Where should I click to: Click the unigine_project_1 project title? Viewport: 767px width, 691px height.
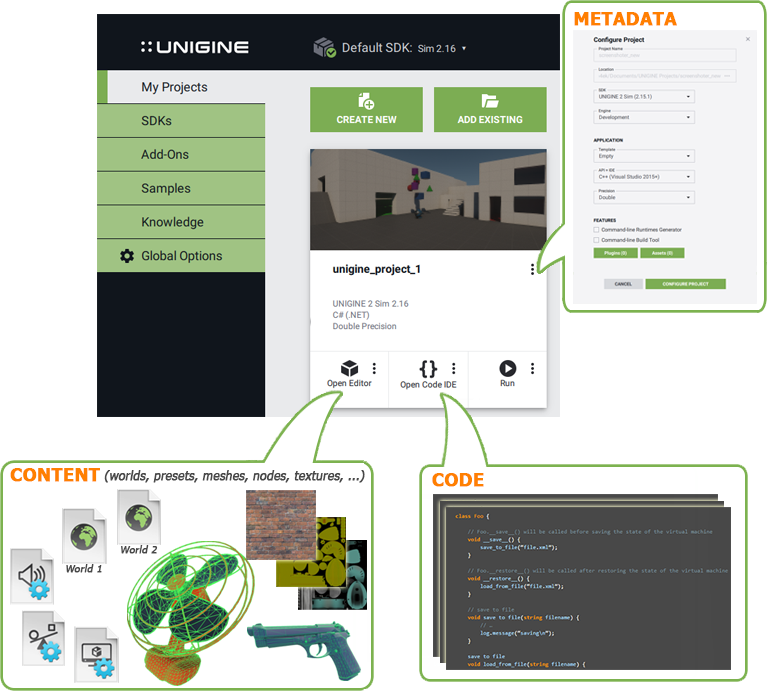[377, 269]
